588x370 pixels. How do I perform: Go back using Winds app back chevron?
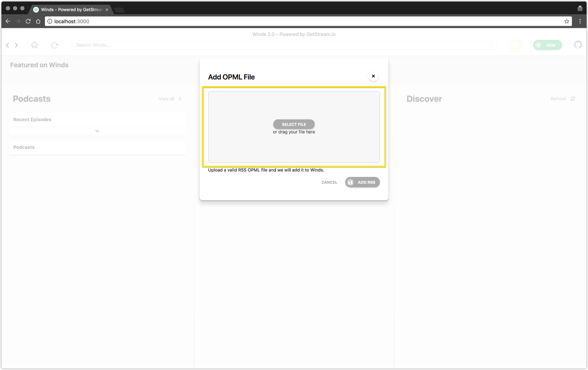pyautogui.click(x=8, y=45)
